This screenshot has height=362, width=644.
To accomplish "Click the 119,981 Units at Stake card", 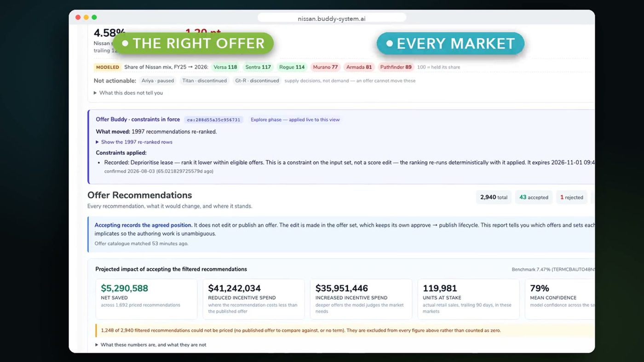I will click(x=468, y=299).
